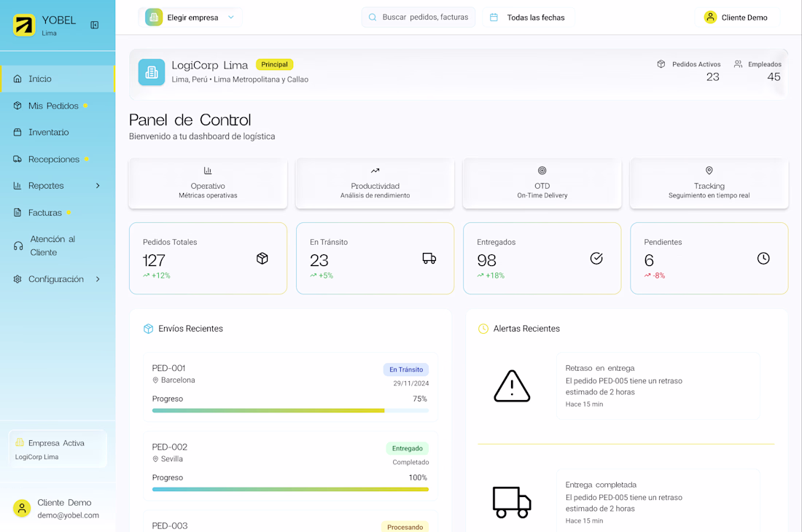The height and width of the screenshot is (532, 802).
Task: Click the document icon beside Facturas
Action: pyautogui.click(x=17, y=213)
